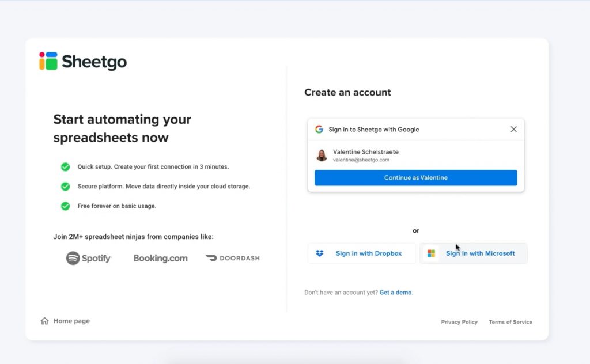Click the Microsoft logo icon

(x=431, y=253)
